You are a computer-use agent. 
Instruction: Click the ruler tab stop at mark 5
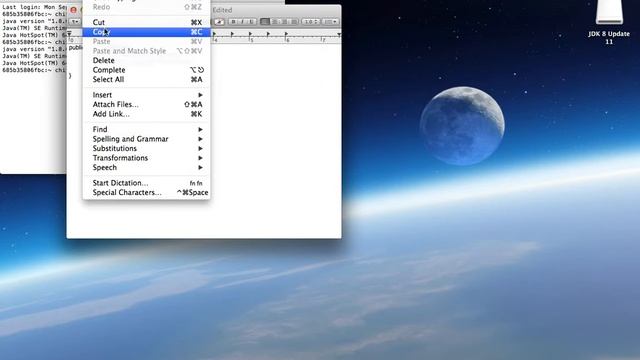pos(250,34)
